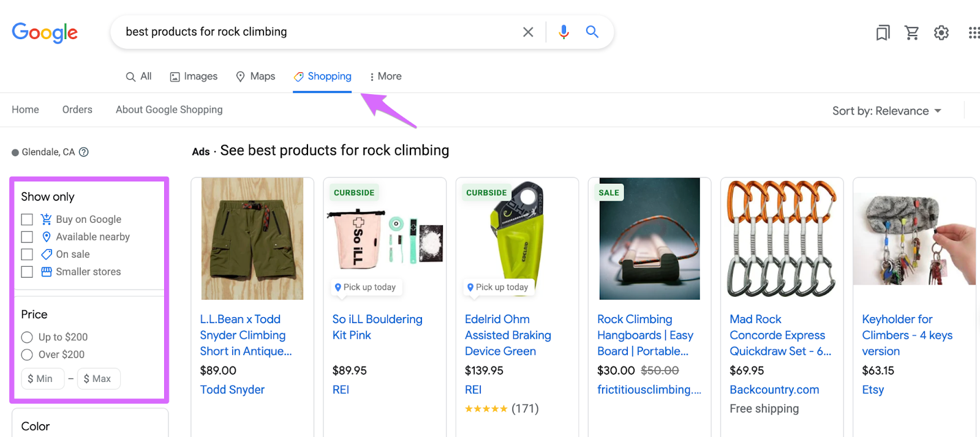Open Mad Rock Concorde Express Quickdraw link
This screenshot has width=980, height=437.
(x=780, y=335)
